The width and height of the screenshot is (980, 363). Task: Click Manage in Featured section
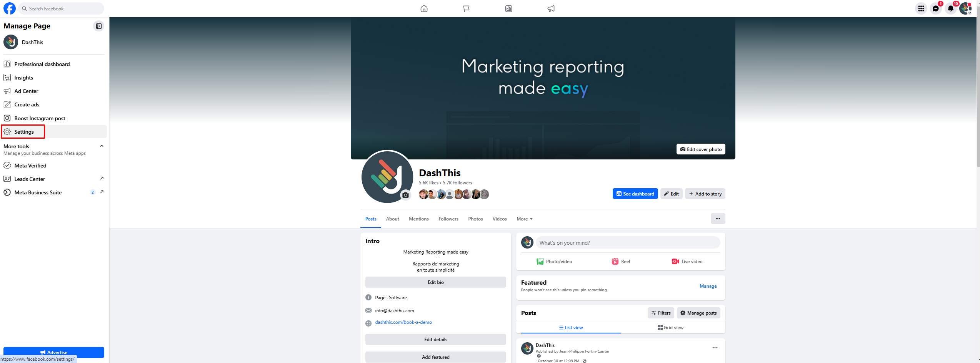[708, 286]
